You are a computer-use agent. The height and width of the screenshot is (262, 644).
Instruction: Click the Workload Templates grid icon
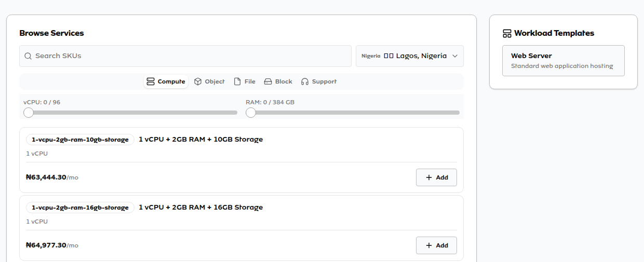coord(507,33)
